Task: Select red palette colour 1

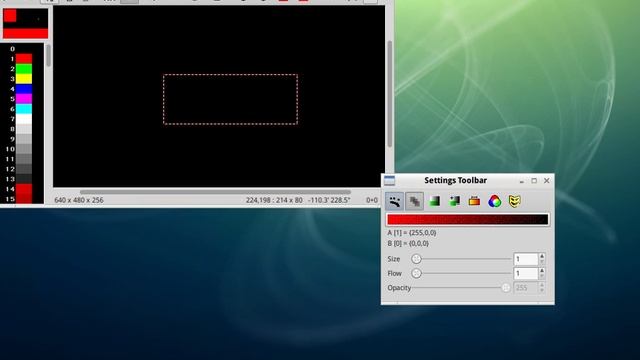Action: point(24,59)
